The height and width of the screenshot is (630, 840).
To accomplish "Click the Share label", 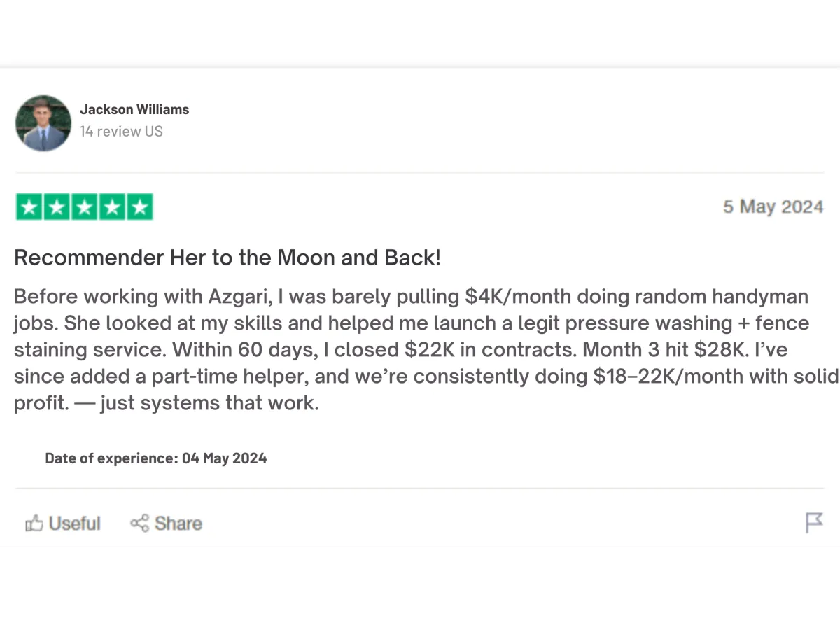I will 178,523.
